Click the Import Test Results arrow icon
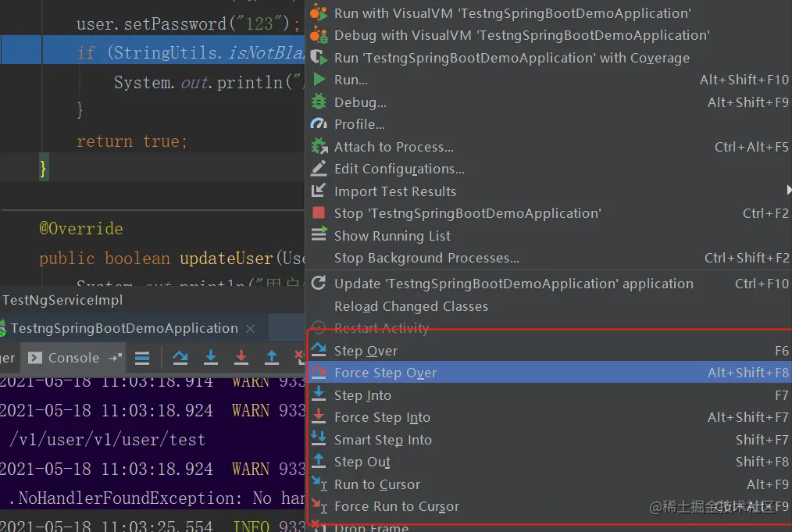 [318, 191]
